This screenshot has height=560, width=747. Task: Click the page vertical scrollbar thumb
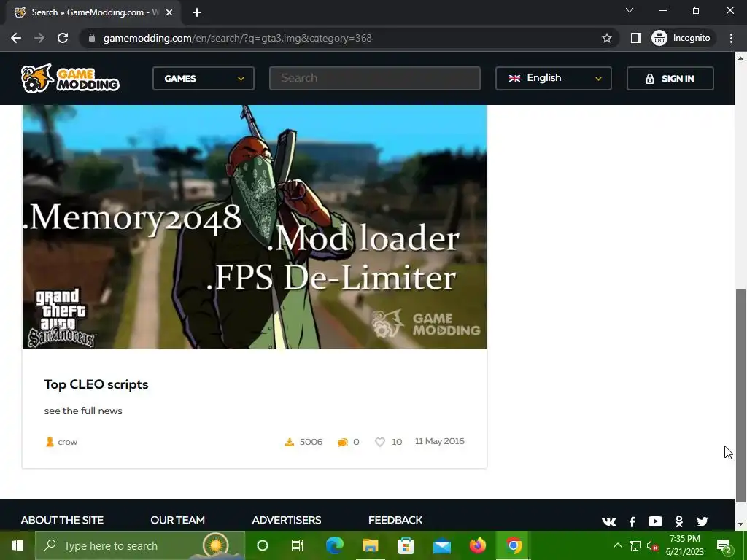pos(741,395)
